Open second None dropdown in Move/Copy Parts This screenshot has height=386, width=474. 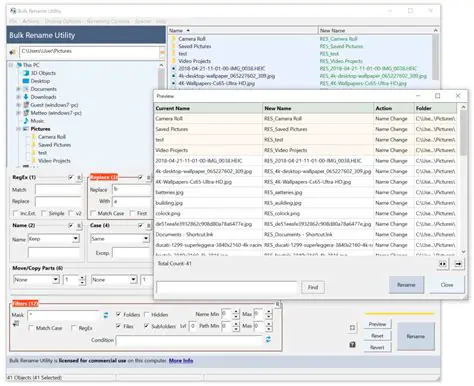coord(133,280)
